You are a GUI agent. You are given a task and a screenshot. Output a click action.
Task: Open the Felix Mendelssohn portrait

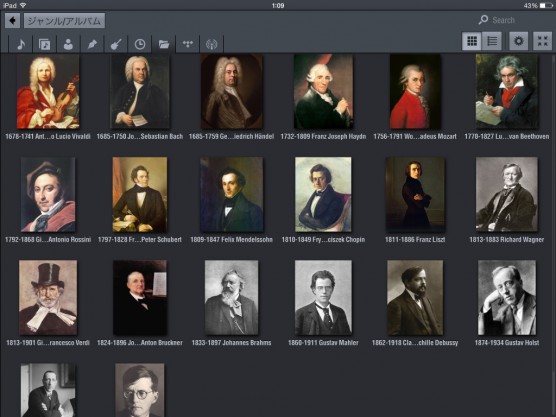tap(232, 194)
